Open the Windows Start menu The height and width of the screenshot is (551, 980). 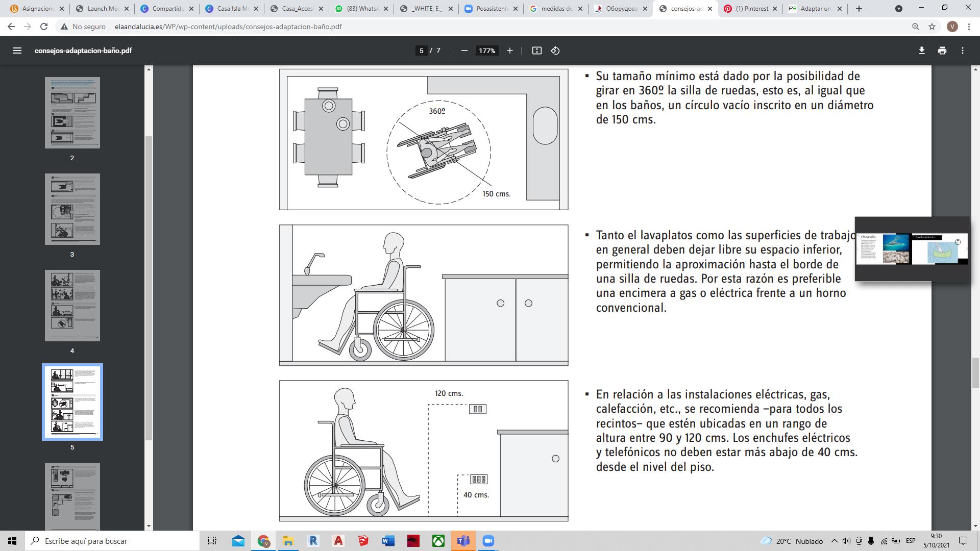[12, 541]
